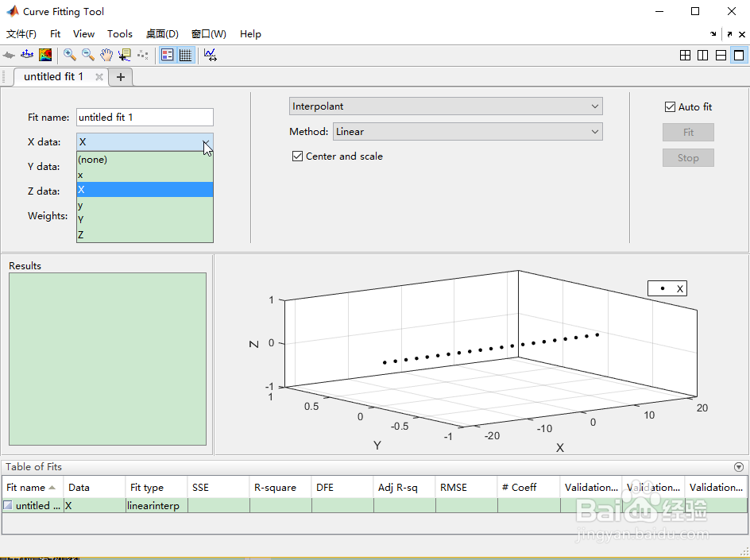Sort table by RMSE column header
The height and width of the screenshot is (560, 750).
pyautogui.click(x=466, y=487)
